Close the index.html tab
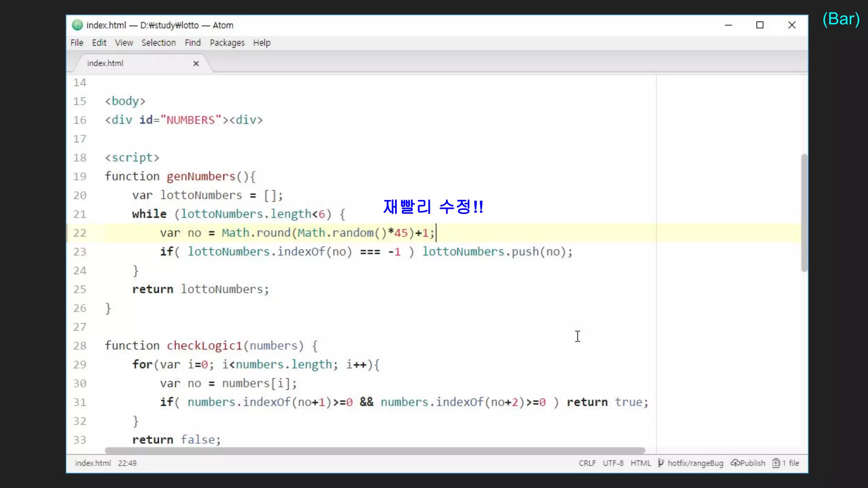Image resolution: width=868 pixels, height=488 pixels. click(196, 64)
